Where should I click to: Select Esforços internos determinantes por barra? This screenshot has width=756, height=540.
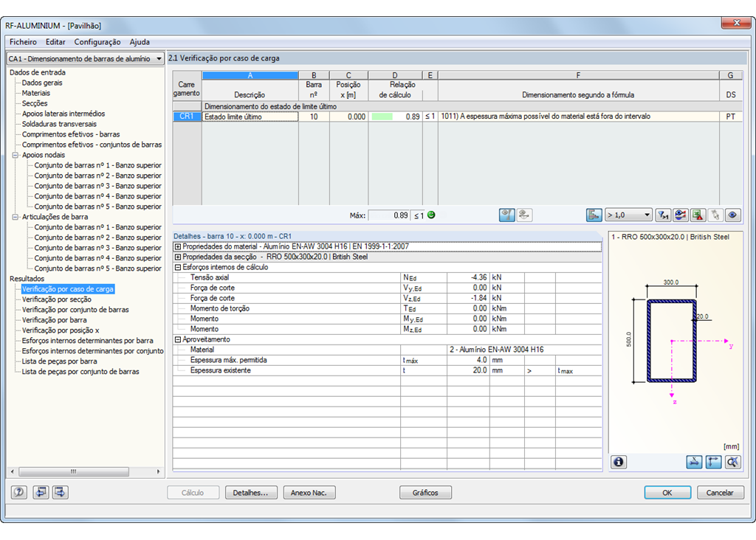87,341
